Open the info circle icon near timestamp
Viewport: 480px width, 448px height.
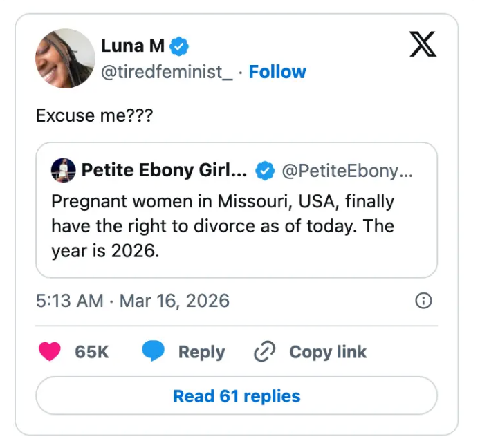[423, 301]
